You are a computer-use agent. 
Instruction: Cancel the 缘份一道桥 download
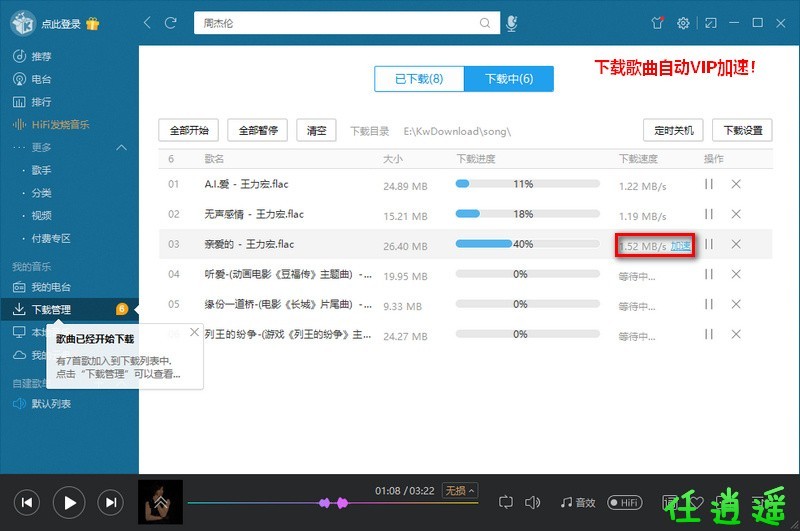[x=736, y=305]
